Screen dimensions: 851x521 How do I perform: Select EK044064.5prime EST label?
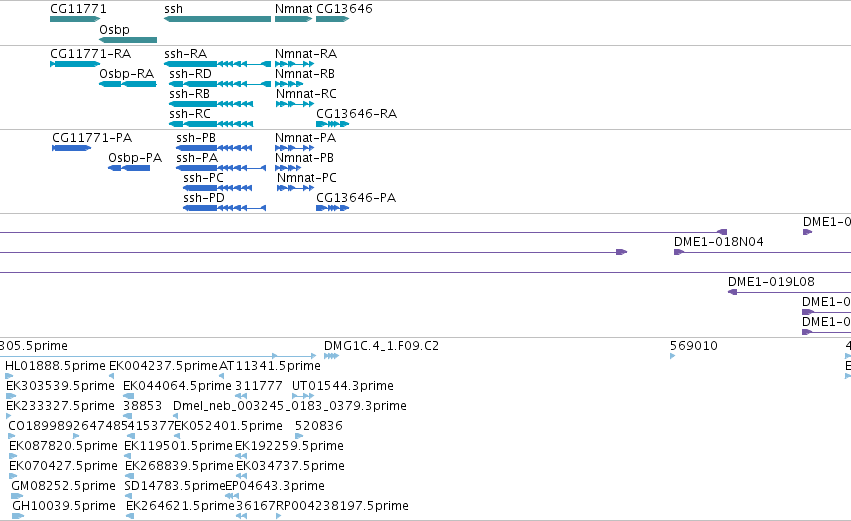point(177,386)
